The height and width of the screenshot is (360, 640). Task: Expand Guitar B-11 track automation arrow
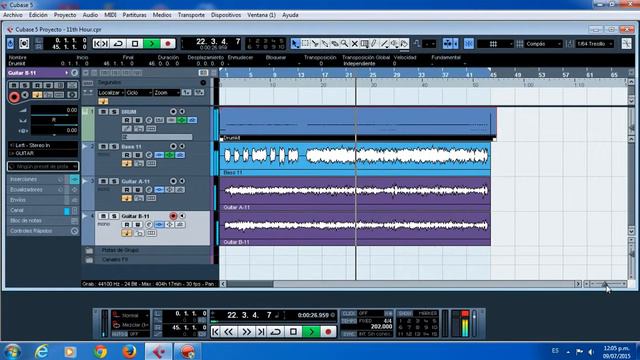pos(85,216)
